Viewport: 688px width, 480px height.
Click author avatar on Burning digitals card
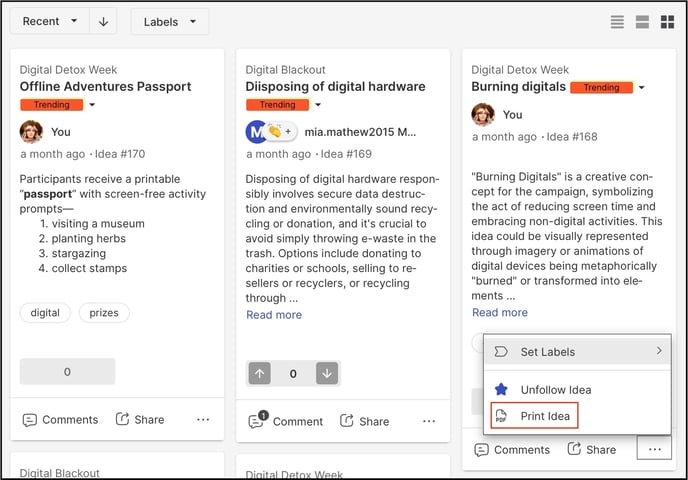(x=483, y=115)
